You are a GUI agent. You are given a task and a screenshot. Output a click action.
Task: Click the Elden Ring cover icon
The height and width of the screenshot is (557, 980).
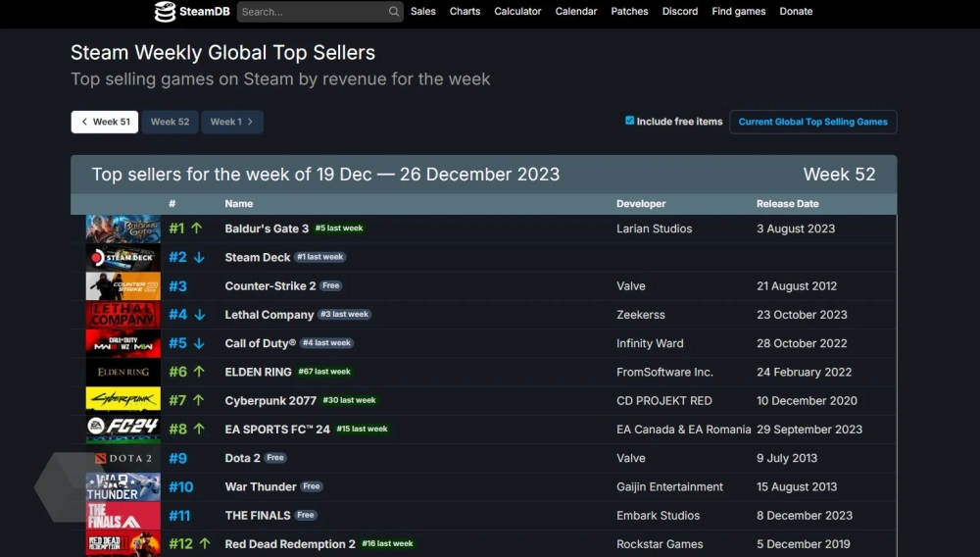tap(122, 372)
